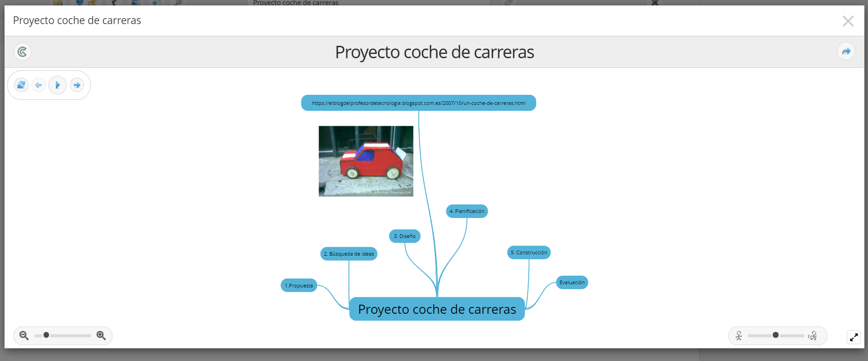The width and height of the screenshot is (868, 361).
Task: Click the share arrow icon
Action: pos(846,51)
